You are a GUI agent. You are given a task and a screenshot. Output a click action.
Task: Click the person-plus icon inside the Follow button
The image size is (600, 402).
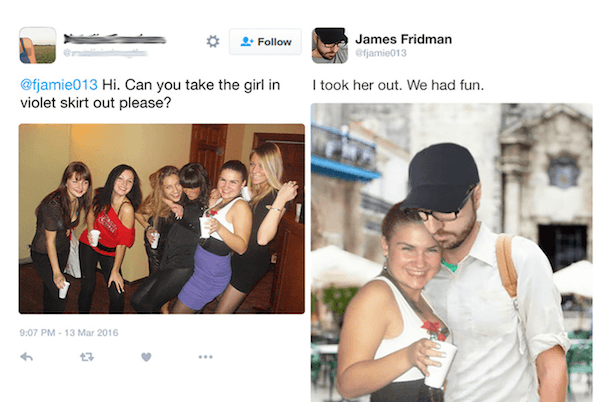(x=247, y=41)
